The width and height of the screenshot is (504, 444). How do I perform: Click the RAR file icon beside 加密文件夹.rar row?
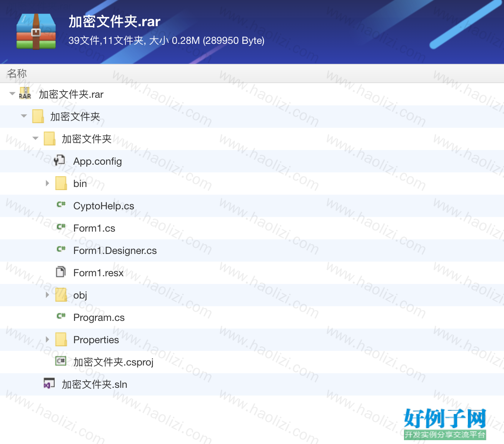tap(25, 93)
